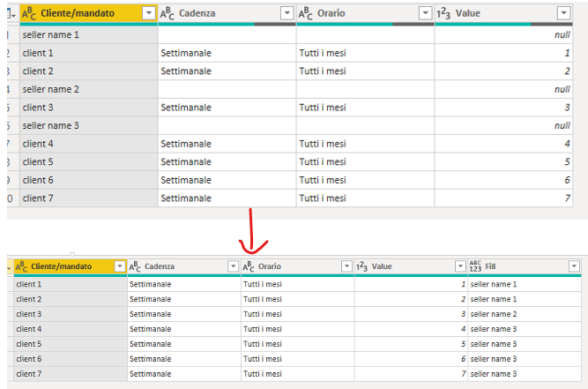The image size is (588, 389).
Task: Open Cliente/mandato filter dropdown in top table
Action: [x=149, y=13]
